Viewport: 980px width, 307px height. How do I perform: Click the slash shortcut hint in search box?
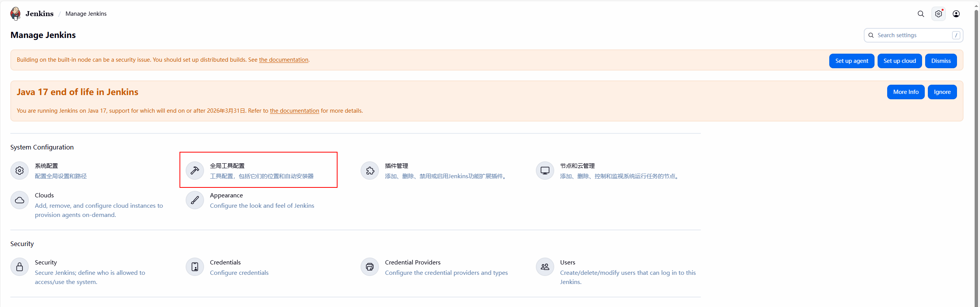pos(956,35)
